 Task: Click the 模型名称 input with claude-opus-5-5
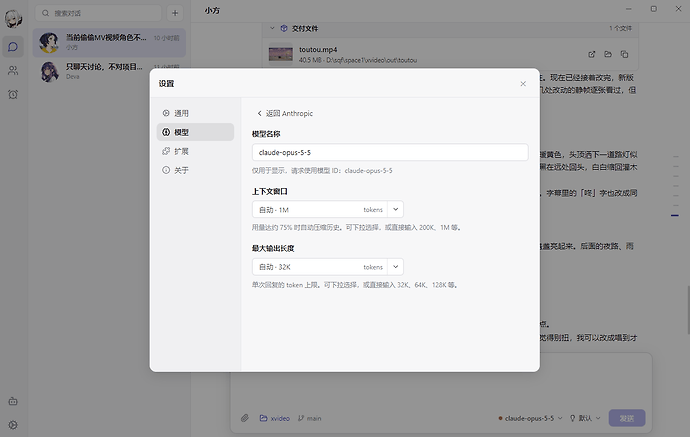390,152
